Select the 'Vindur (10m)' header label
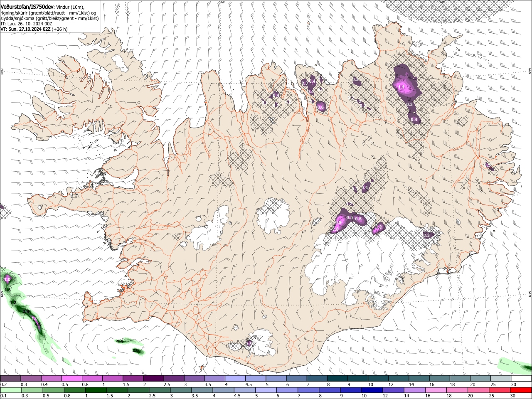 70,7
